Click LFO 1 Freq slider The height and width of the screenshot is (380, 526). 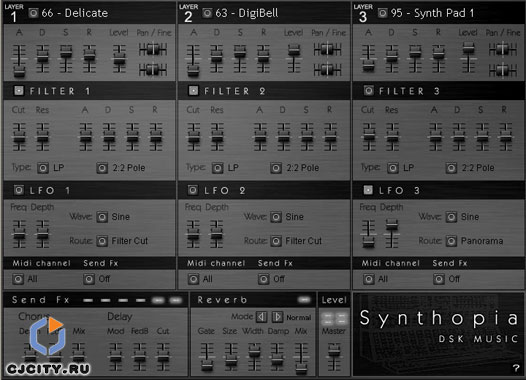pos(19,234)
